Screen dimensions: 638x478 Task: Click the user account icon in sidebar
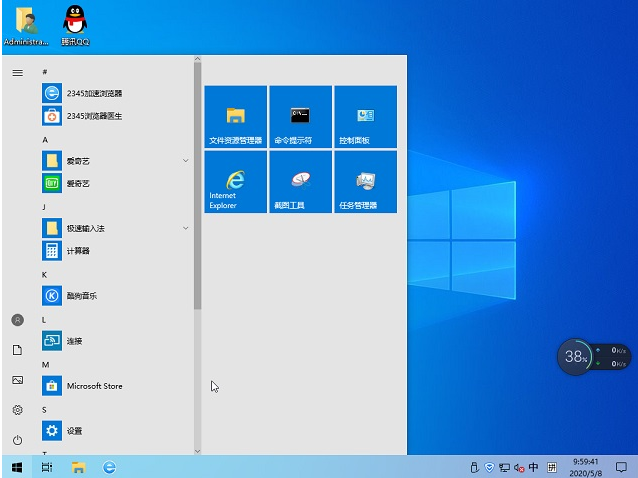[x=17, y=320]
